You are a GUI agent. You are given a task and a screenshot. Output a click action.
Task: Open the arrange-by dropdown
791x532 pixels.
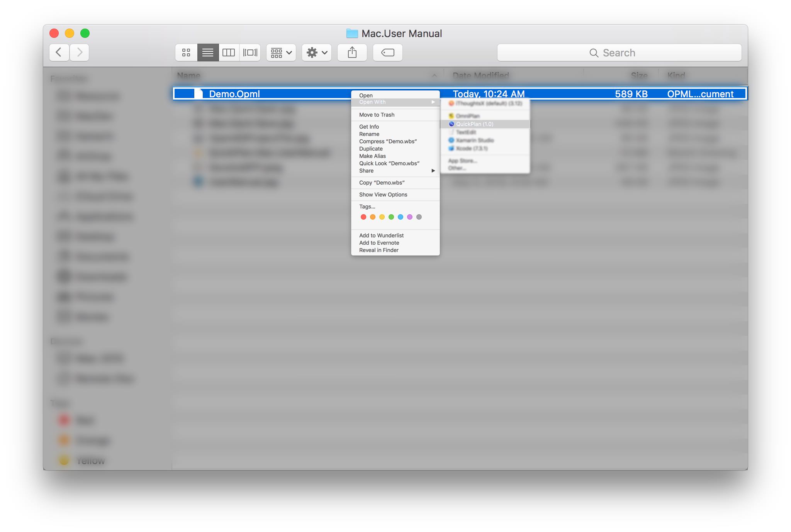[281, 53]
